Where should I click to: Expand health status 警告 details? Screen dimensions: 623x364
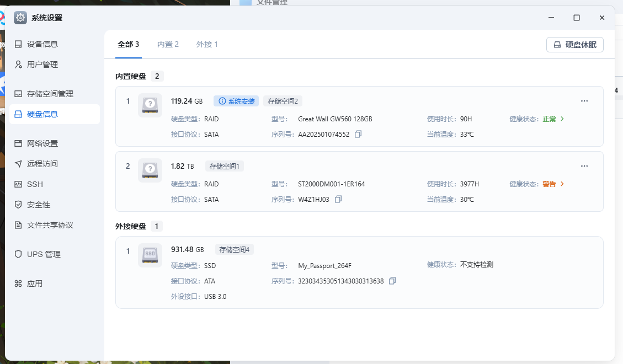[x=562, y=184]
